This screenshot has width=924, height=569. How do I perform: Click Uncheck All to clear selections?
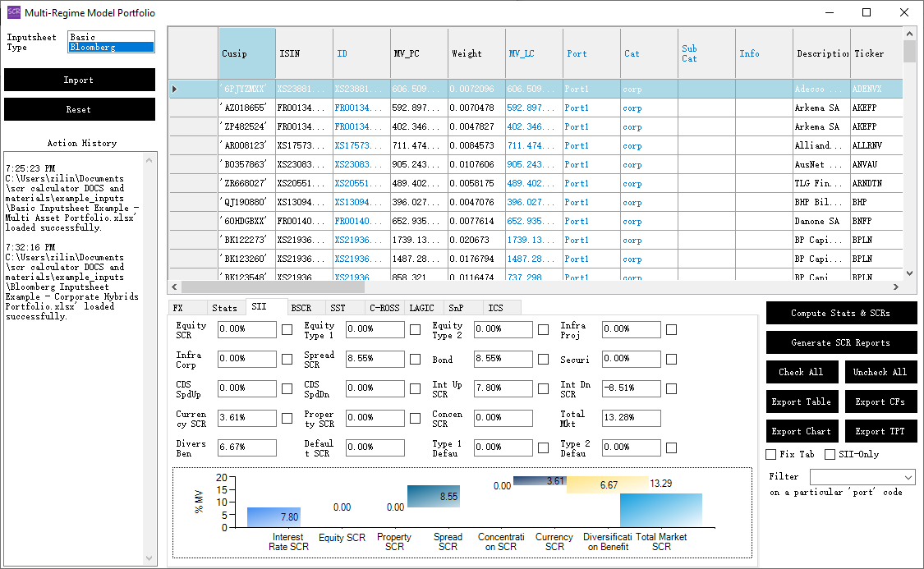pyautogui.click(x=880, y=372)
